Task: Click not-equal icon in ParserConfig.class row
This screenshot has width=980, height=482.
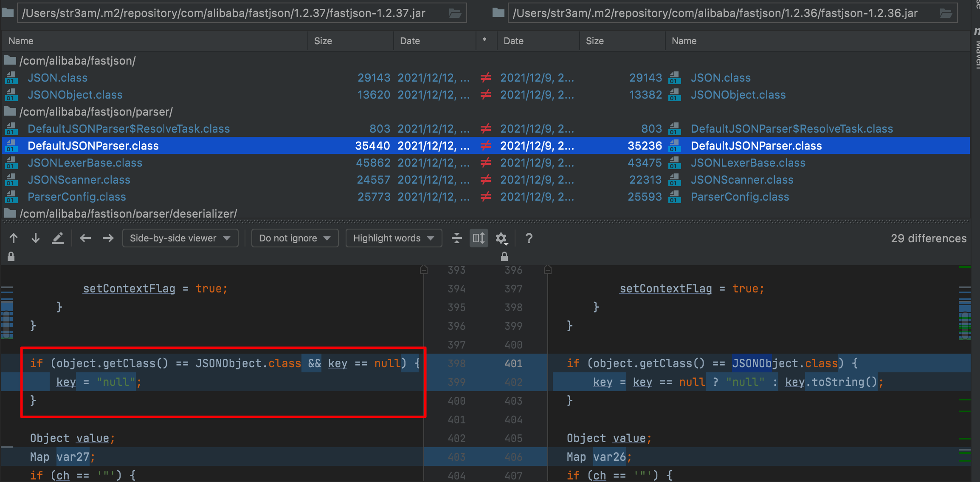Action: click(485, 196)
